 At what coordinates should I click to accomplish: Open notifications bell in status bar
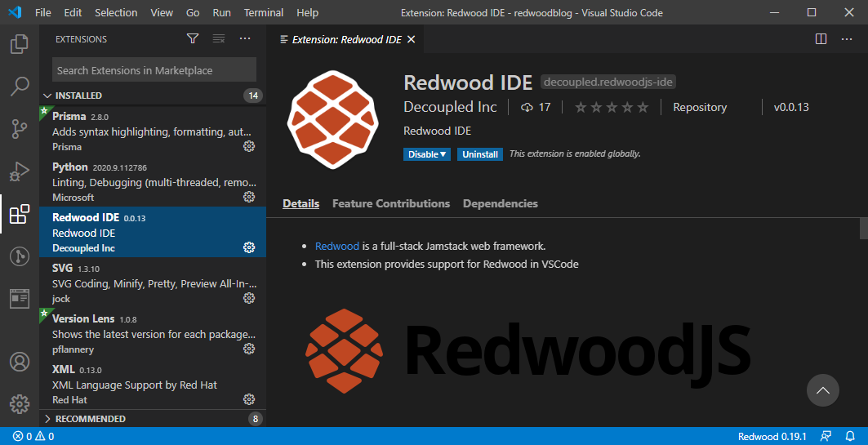[850, 436]
